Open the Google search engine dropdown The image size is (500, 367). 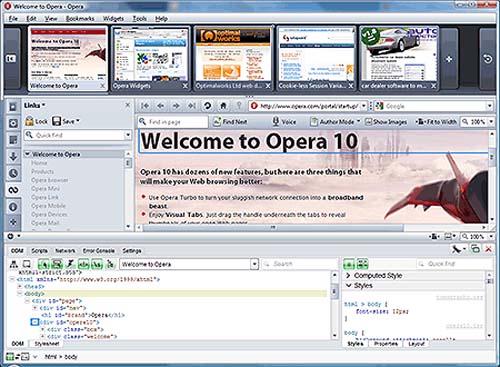coord(490,106)
